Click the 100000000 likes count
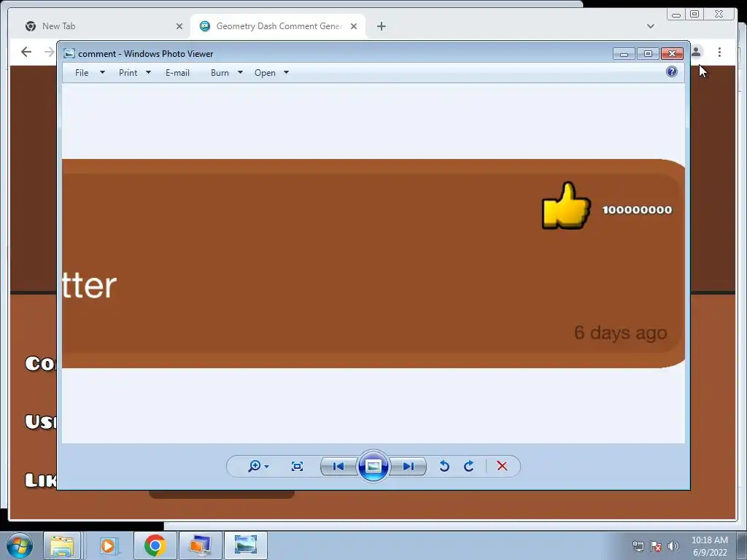 [637, 210]
